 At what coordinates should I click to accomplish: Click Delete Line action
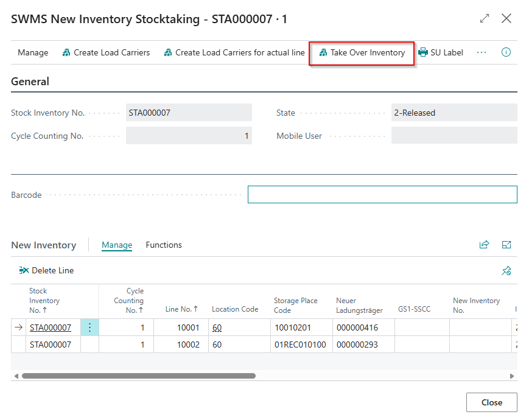[x=46, y=270]
